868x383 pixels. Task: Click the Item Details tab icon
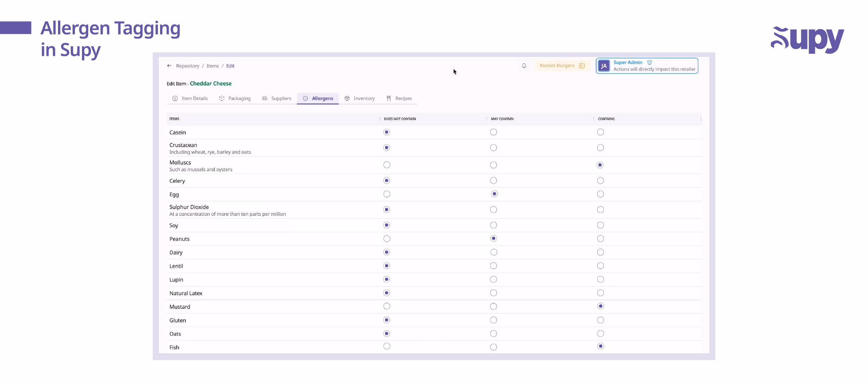(175, 99)
